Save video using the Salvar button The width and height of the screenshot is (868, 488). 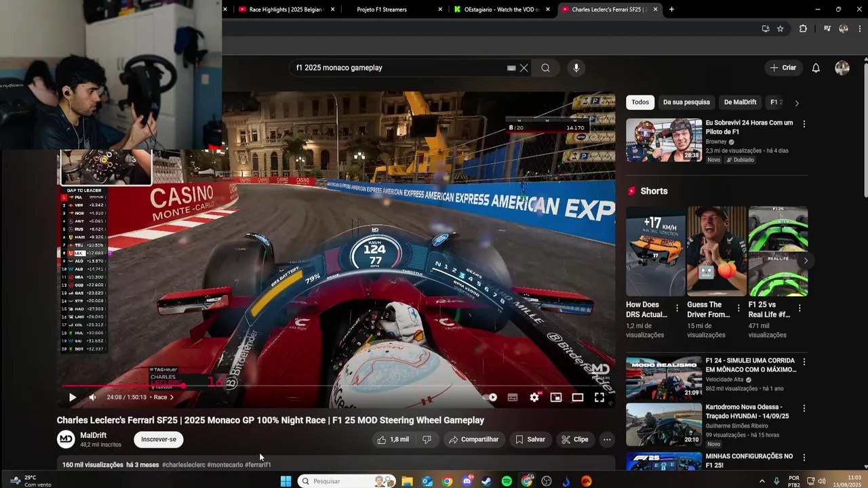pyautogui.click(x=530, y=439)
